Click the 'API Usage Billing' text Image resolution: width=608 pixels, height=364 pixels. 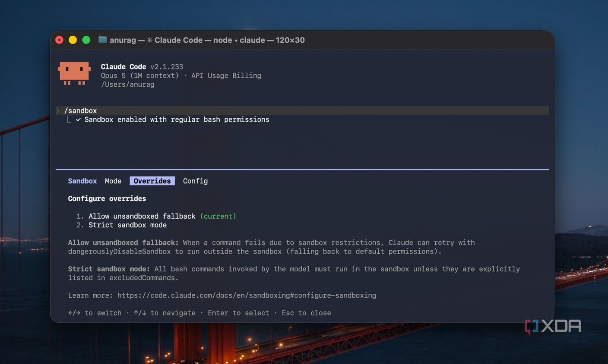pyautogui.click(x=226, y=75)
